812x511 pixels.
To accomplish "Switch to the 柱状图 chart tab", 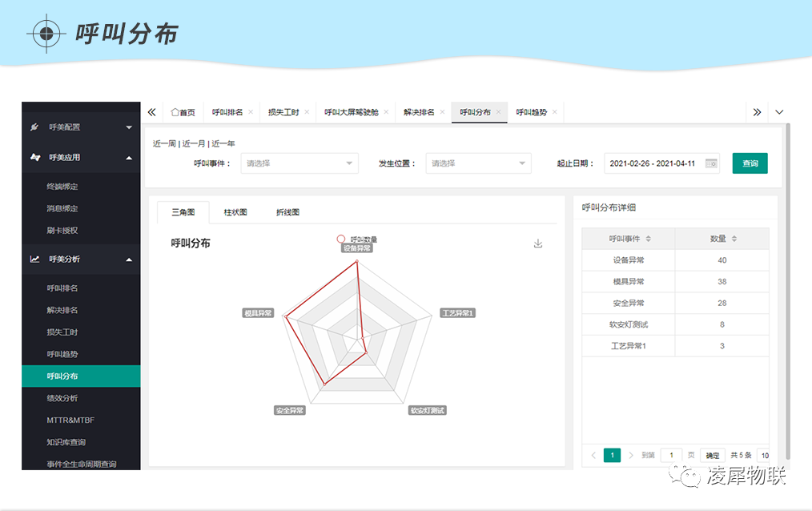I will pos(235,212).
